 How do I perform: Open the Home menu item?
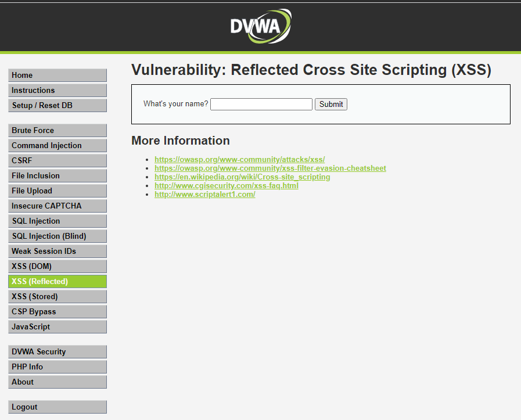pyautogui.click(x=58, y=75)
